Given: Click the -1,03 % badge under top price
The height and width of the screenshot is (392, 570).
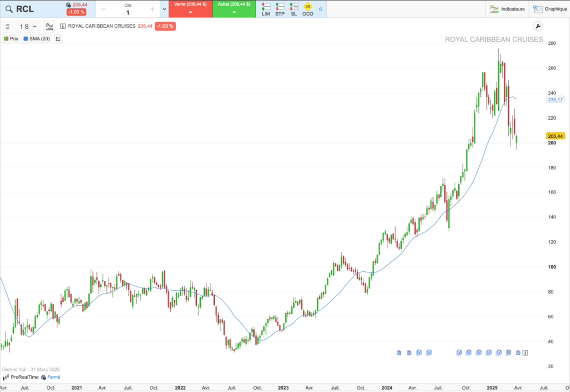Looking at the screenshot, I should point(76,12).
